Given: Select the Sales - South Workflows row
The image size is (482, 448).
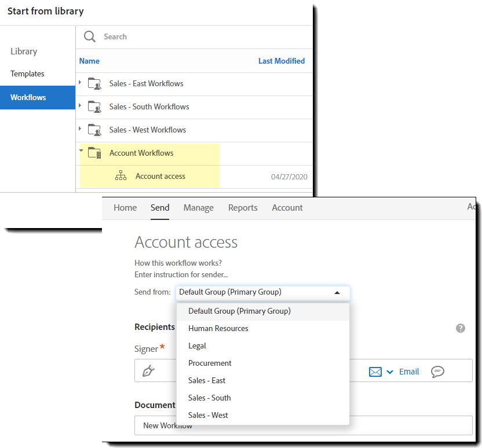Looking at the screenshot, I should tap(194, 107).
